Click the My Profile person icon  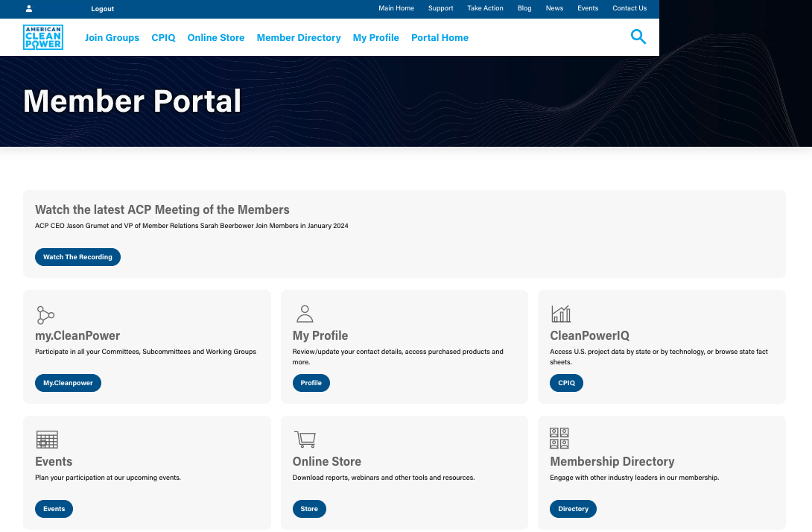coord(305,314)
